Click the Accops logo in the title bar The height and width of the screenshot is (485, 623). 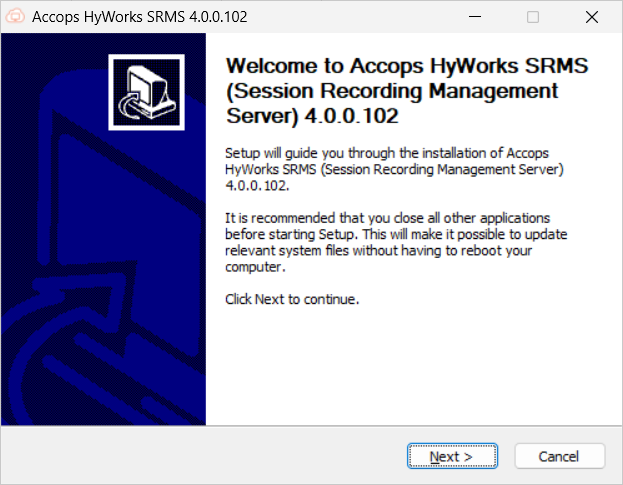[16, 17]
